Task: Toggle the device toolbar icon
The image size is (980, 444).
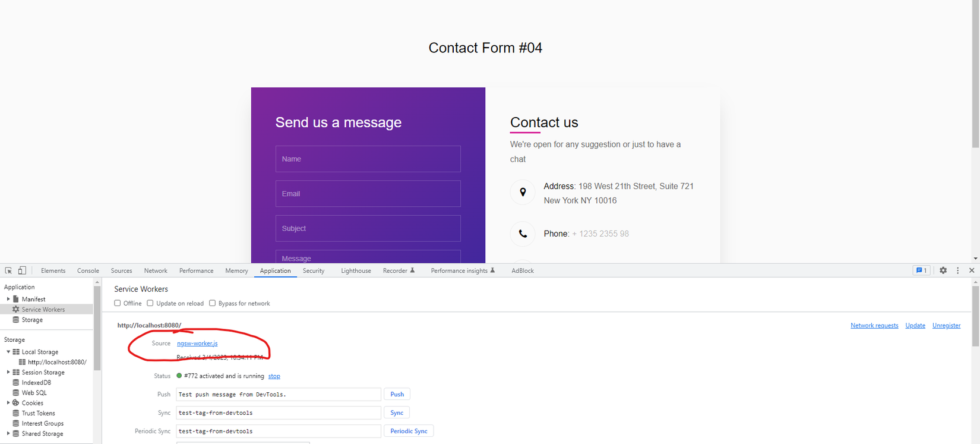Action: (x=22, y=270)
